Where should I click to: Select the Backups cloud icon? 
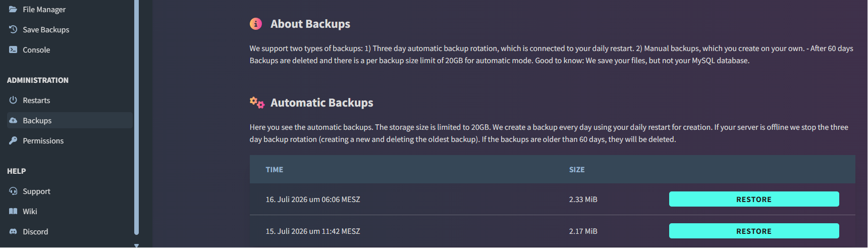(x=13, y=120)
